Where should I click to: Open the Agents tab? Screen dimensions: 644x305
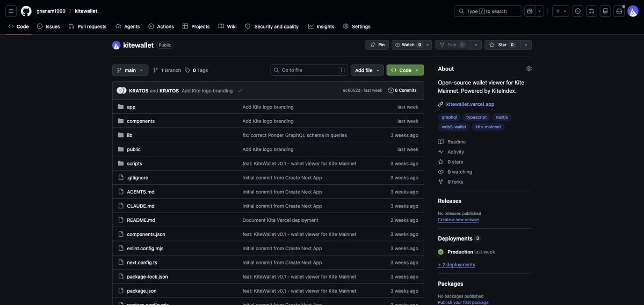click(x=128, y=26)
